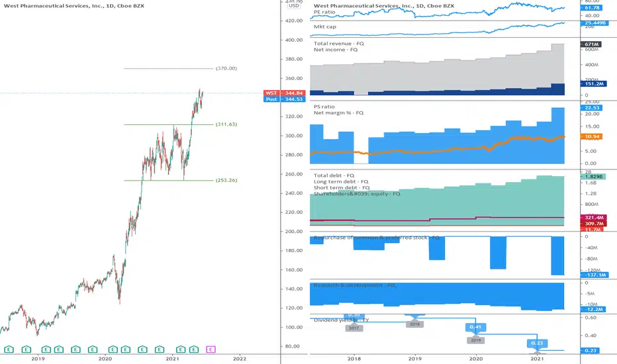Click the Long term debt · FQ label
The width and height of the screenshot is (617, 364).
point(341,182)
